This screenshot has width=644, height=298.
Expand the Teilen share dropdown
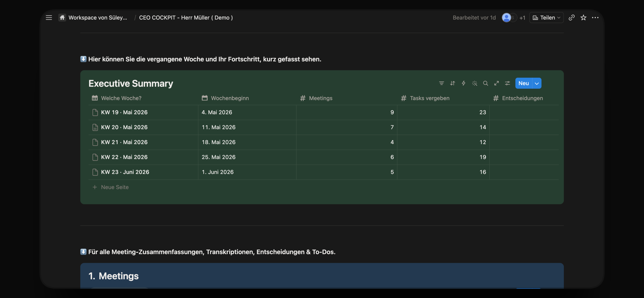click(547, 18)
